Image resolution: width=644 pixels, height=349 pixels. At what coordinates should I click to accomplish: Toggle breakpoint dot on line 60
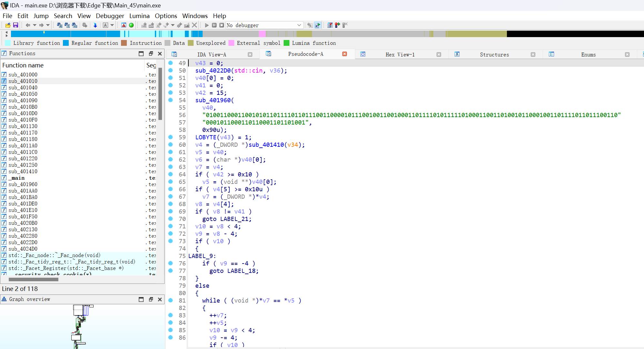171,145
